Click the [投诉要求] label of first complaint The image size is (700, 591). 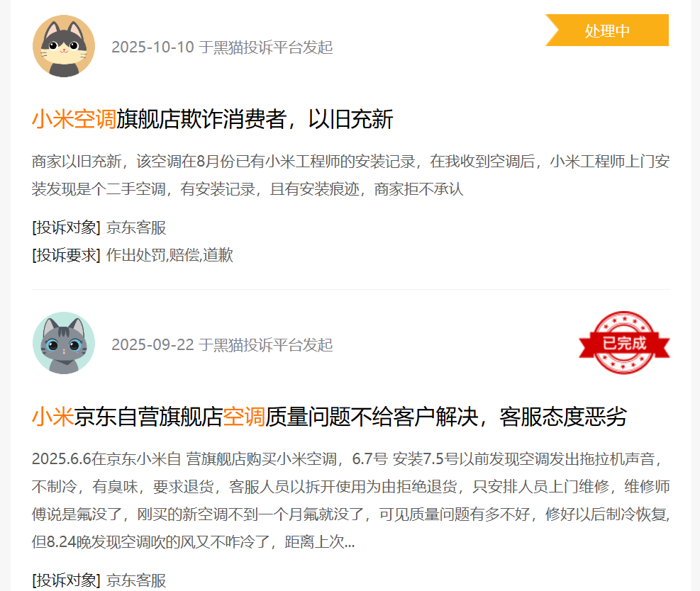click(66, 255)
